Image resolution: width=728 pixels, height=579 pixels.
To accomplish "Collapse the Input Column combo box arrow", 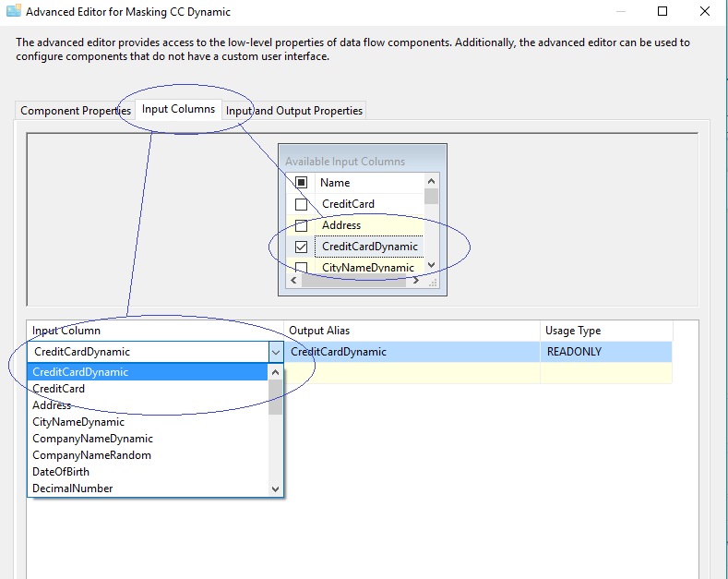I will point(276,352).
